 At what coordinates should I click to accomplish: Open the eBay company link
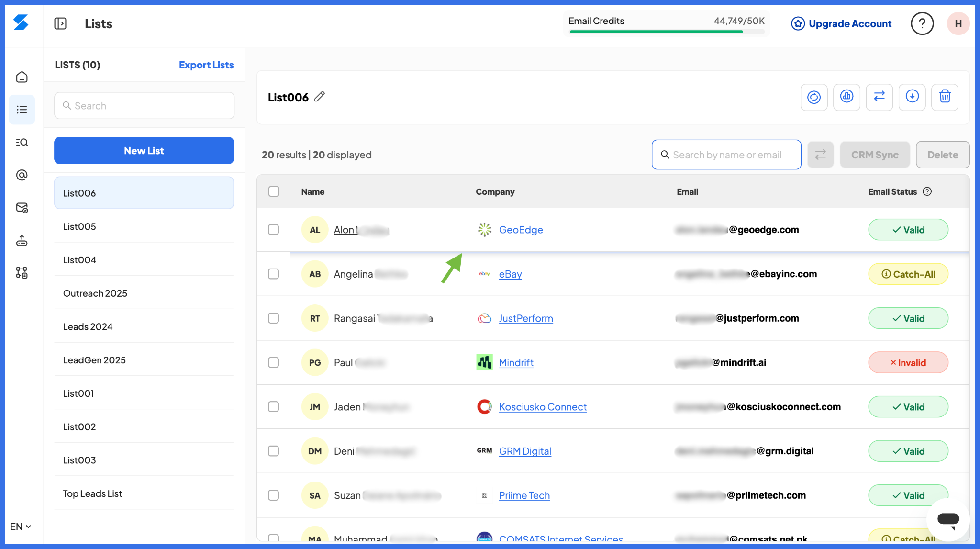pyautogui.click(x=510, y=274)
